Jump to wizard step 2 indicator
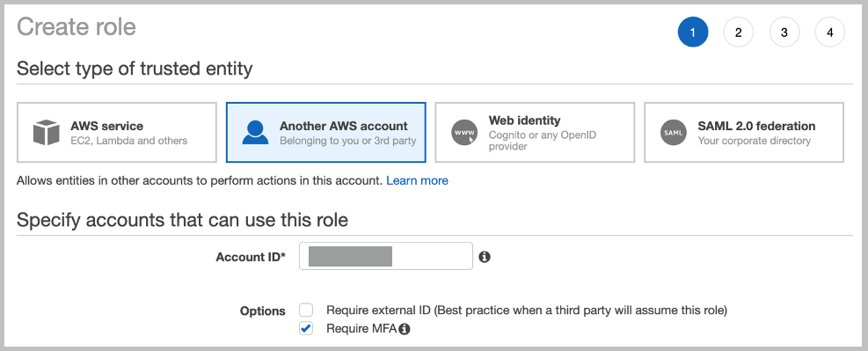Viewport: 868px width, 351px height. click(739, 33)
